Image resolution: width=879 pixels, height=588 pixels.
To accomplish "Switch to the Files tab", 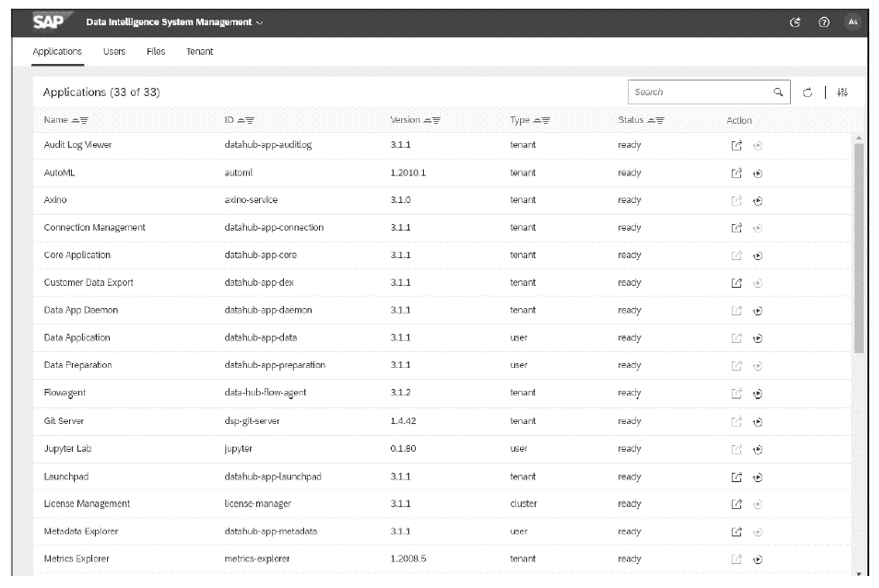I will 156,52.
